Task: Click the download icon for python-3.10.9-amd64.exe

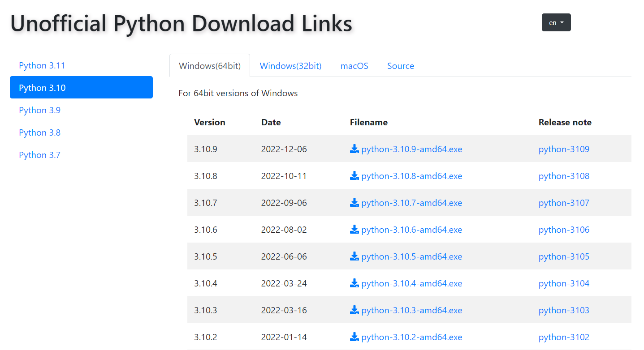Action: 354,149
